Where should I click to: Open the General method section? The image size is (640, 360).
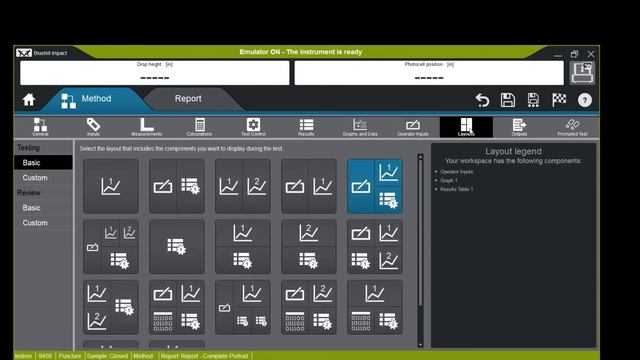(x=40, y=127)
